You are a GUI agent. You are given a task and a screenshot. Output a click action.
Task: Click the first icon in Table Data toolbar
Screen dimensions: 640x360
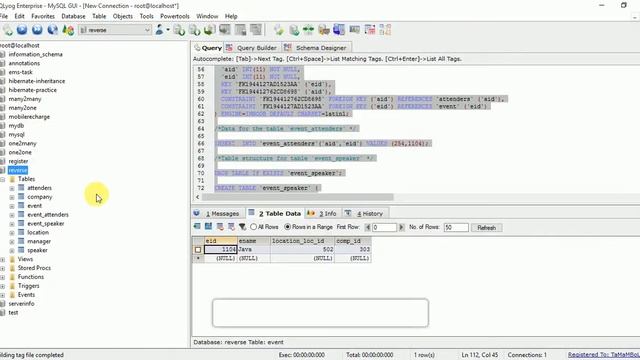tap(197, 226)
